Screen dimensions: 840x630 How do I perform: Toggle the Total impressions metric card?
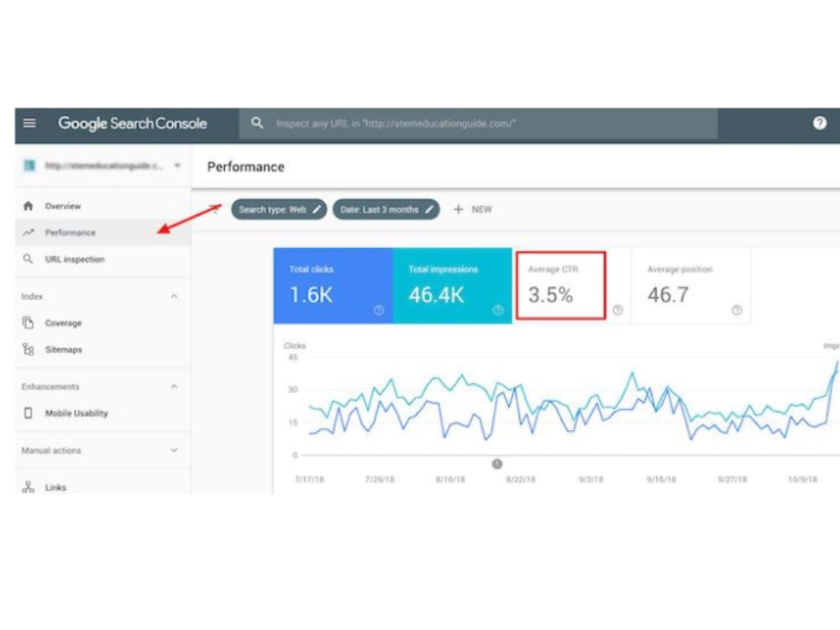[453, 286]
